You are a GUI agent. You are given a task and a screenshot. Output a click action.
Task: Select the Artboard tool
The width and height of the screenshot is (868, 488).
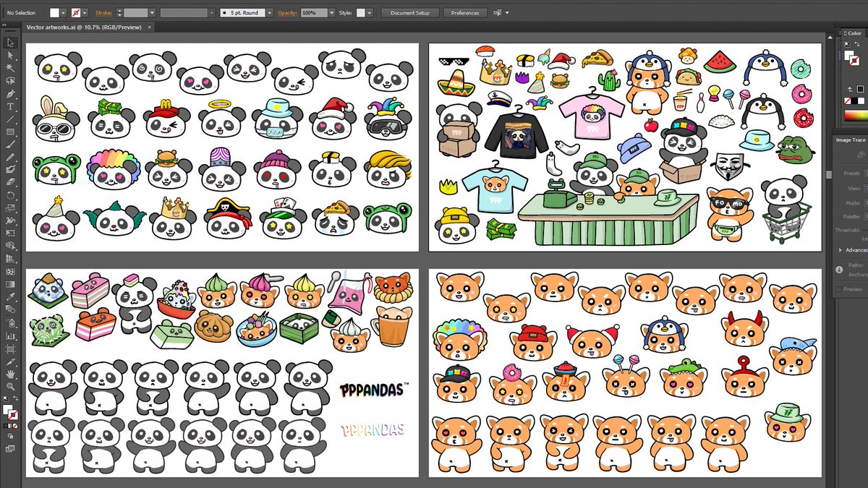tap(10, 348)
